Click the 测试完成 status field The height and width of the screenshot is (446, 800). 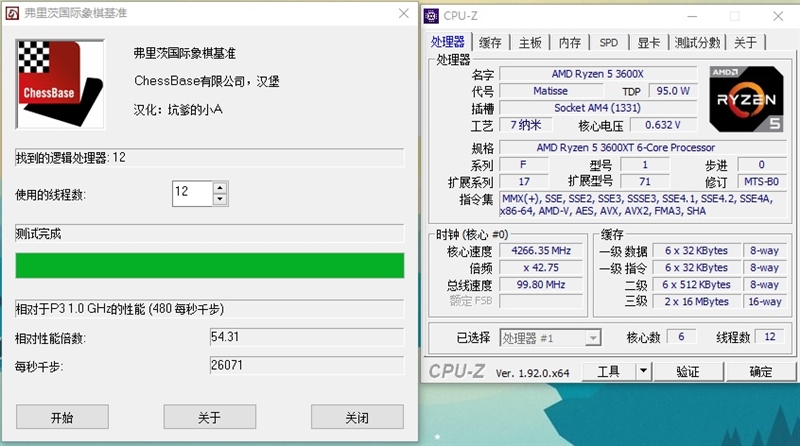tap(210, 234)
